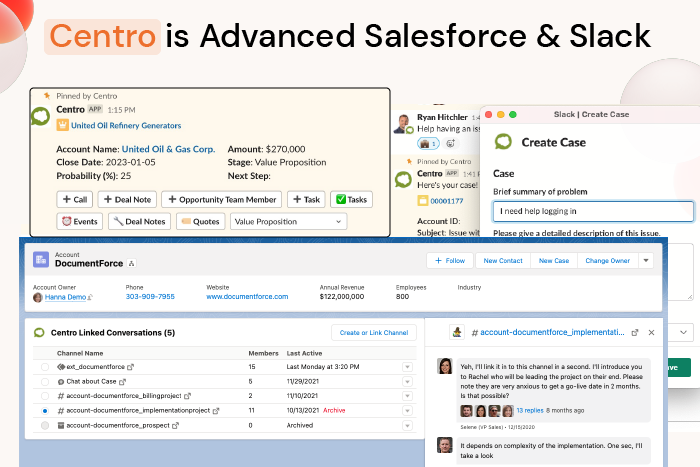Open the Deal Notes button
Image resolution: width=700 pixels, height=467 pixels.
[139, 221]
